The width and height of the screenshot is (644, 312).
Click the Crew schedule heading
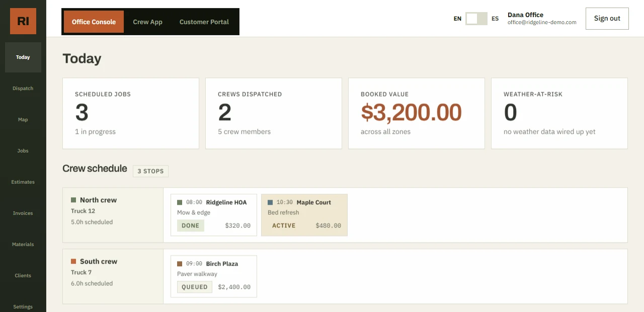[x=95, y=169]
